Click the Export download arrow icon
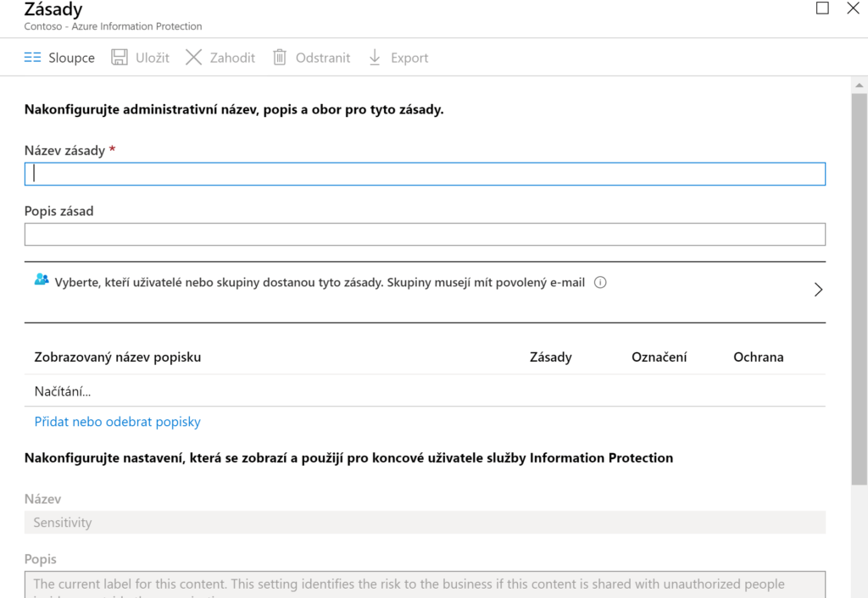 (375, 58)
